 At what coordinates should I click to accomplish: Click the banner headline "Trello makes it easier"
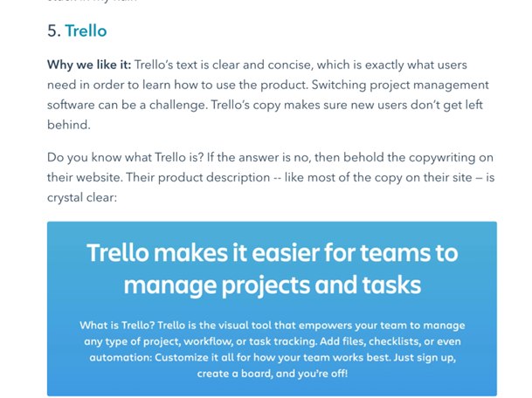point(272,253)
